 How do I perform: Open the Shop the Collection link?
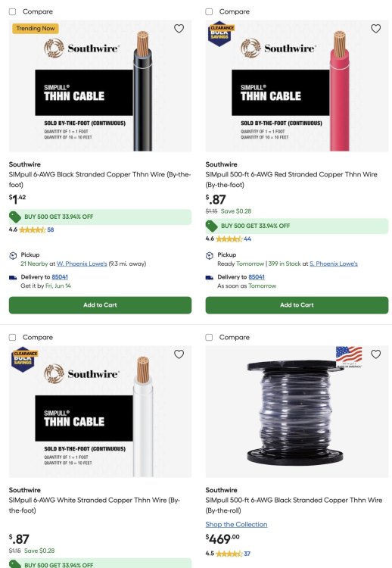coord(236,524)
